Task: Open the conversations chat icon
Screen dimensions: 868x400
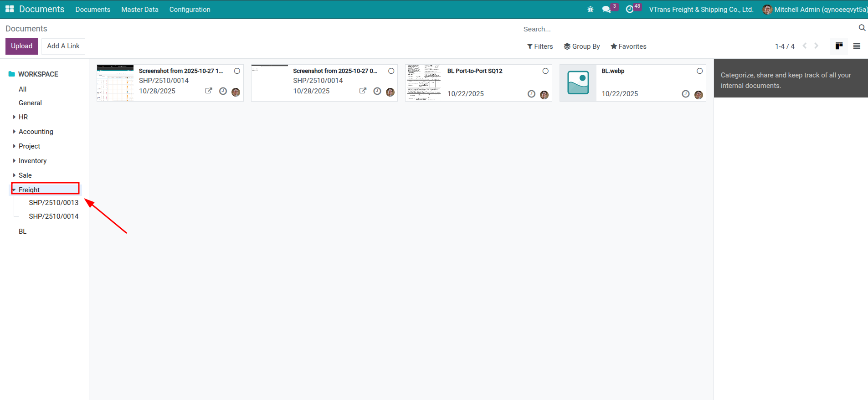Action: pos(606,10)
